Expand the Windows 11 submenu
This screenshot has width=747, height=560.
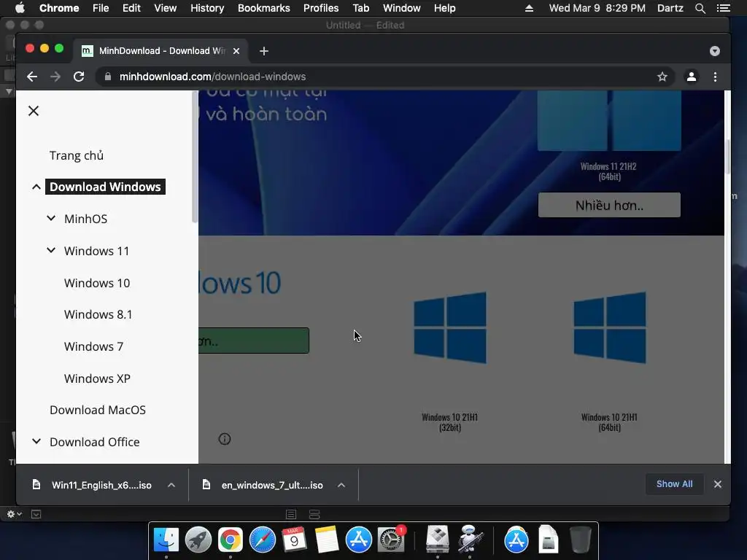pos(51,251)
